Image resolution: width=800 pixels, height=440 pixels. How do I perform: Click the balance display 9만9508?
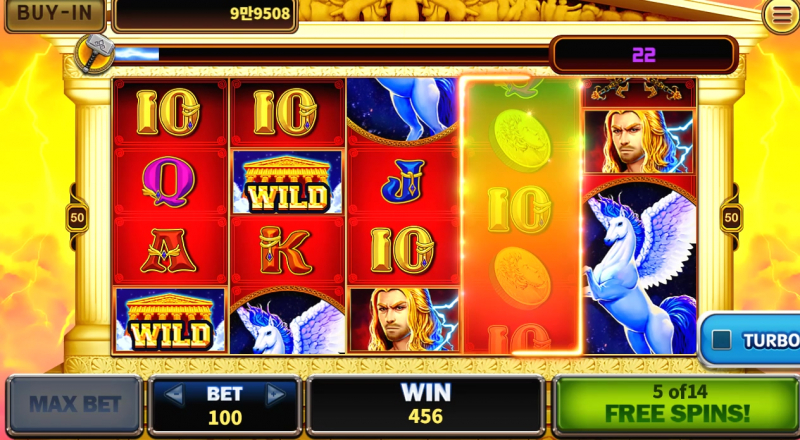205,14
